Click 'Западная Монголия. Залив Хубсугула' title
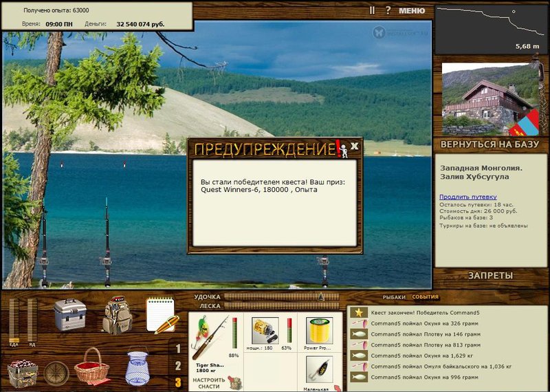The height and width of the screenshot is (392, 550). coord(481,173)
